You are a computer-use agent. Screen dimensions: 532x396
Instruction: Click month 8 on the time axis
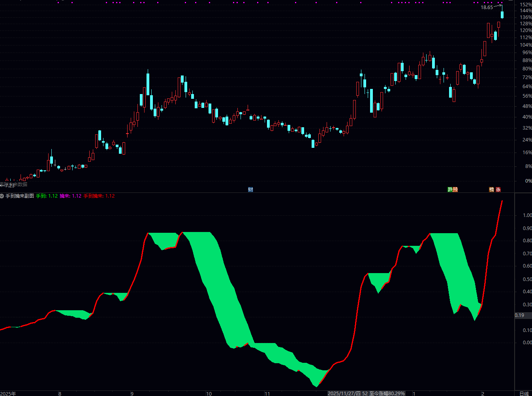[60, 394]
